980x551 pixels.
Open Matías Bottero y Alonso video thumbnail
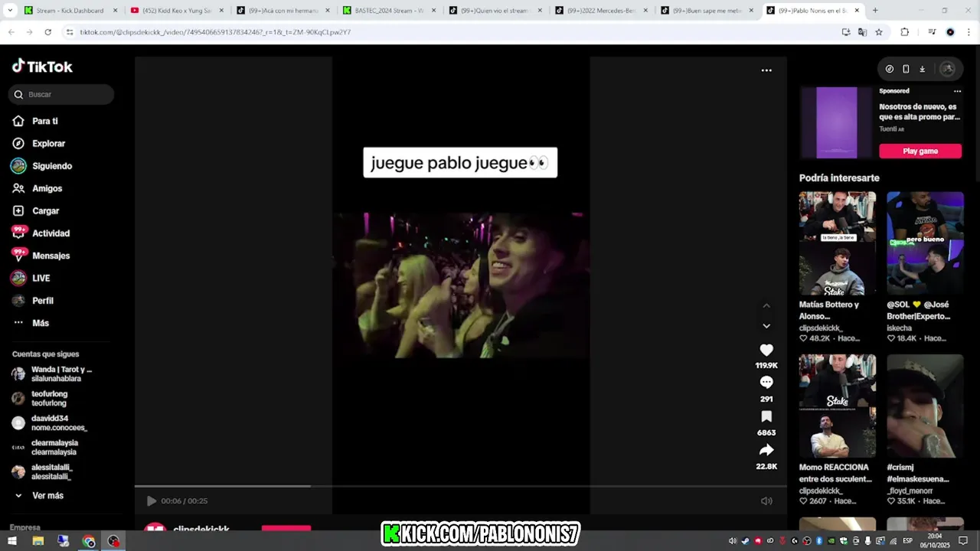coord(838,243)
